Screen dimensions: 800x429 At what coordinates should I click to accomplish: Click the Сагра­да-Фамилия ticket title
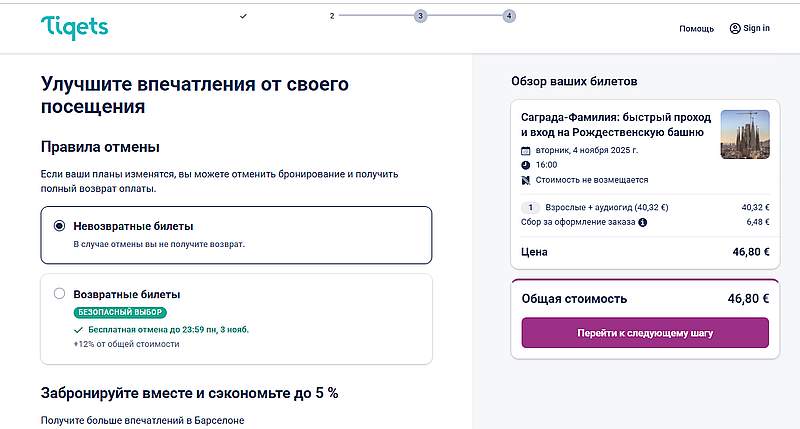pyautogui.click(x=616, y=125)
